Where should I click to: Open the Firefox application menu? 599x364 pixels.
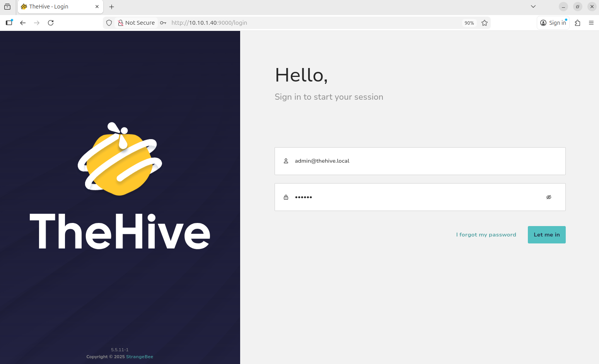pyautogui.click(x=591, y=23)
